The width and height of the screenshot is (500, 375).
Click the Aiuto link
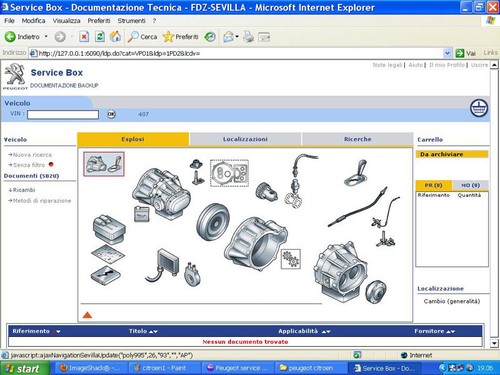click(416, 65)
